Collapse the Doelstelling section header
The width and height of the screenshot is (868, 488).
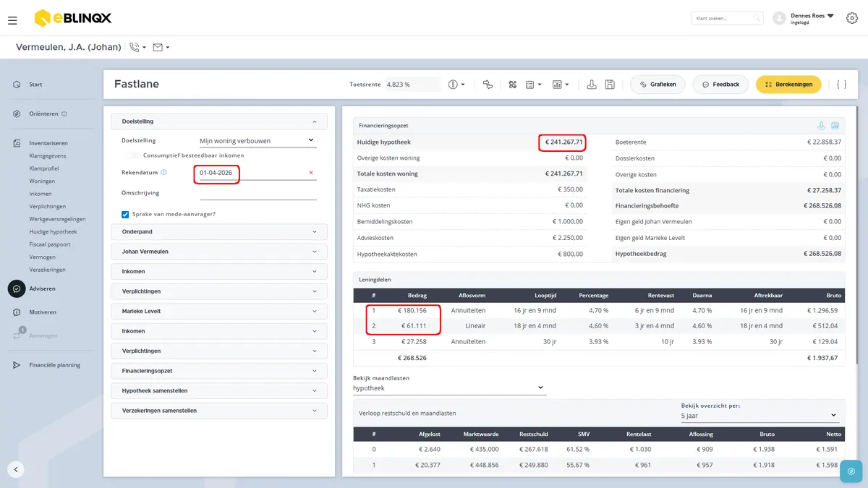point(219,121)
